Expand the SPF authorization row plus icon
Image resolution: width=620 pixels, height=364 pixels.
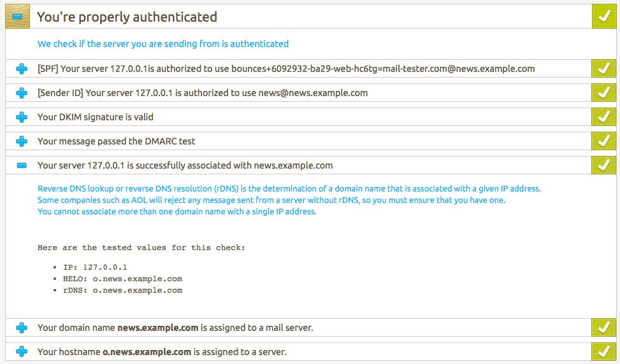coord(22,69)
